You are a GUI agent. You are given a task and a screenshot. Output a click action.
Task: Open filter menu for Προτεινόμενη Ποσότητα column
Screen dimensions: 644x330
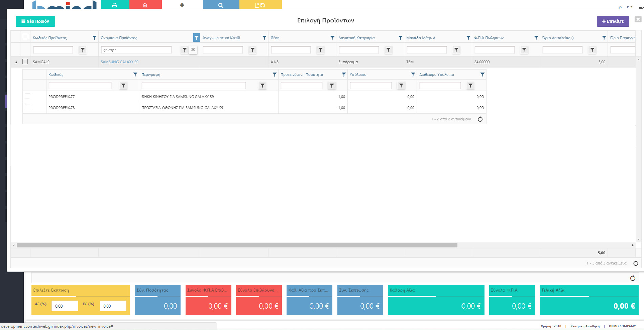coord(344,74)
